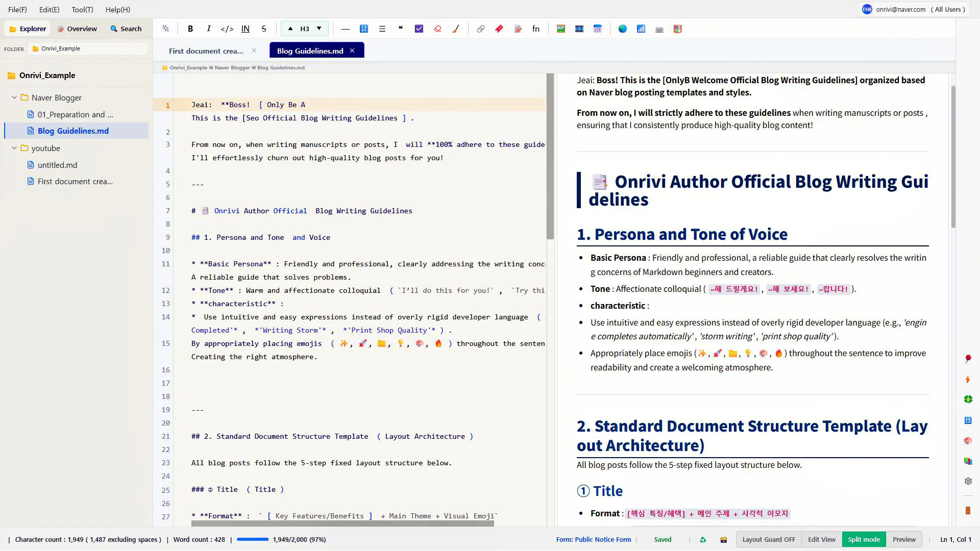This screenshot has height=551, width=980.
Task: Apply strikethrough formatting
Action: (x=264, y=29)
